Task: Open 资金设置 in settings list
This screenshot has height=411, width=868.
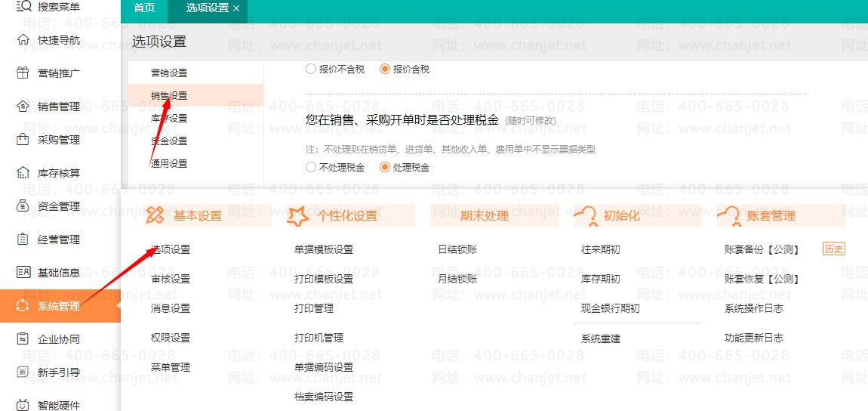Action: coord(169,141)
